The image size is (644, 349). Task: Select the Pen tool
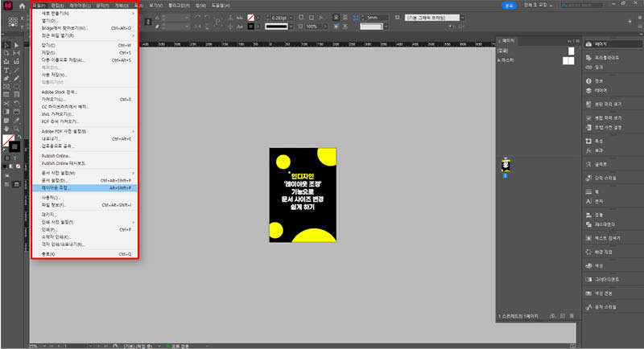click(6, 78)
